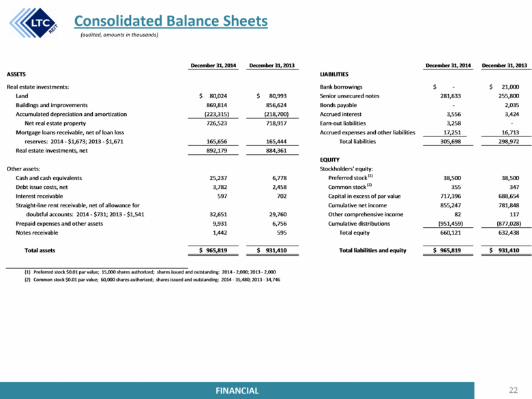Select total liabilities 2013 value 298,972
532x399 pixels.
pyautogui.click(x=509, y=141)
